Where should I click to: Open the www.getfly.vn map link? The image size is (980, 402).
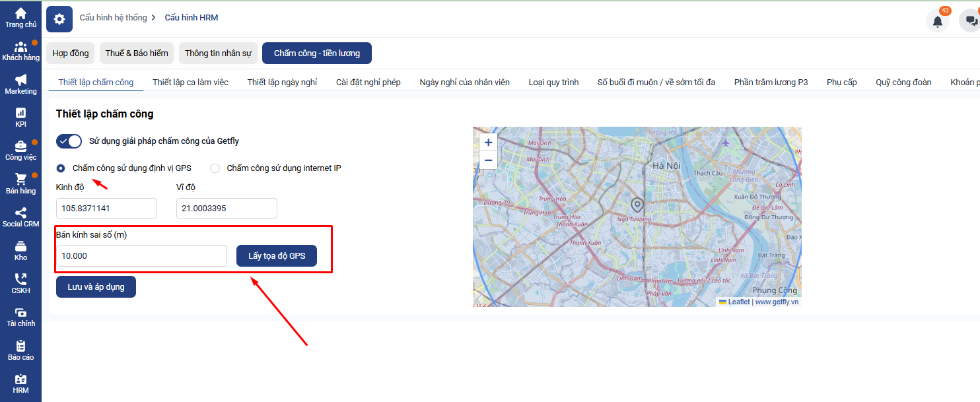(x=777, y=302)
